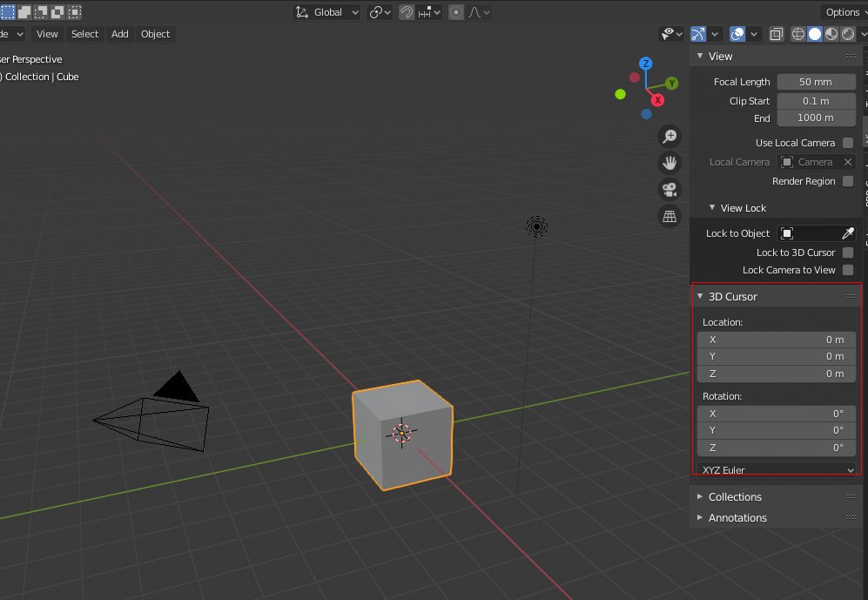
Task: Clear the Local Camera with X icon
Action: pos(847,162)
